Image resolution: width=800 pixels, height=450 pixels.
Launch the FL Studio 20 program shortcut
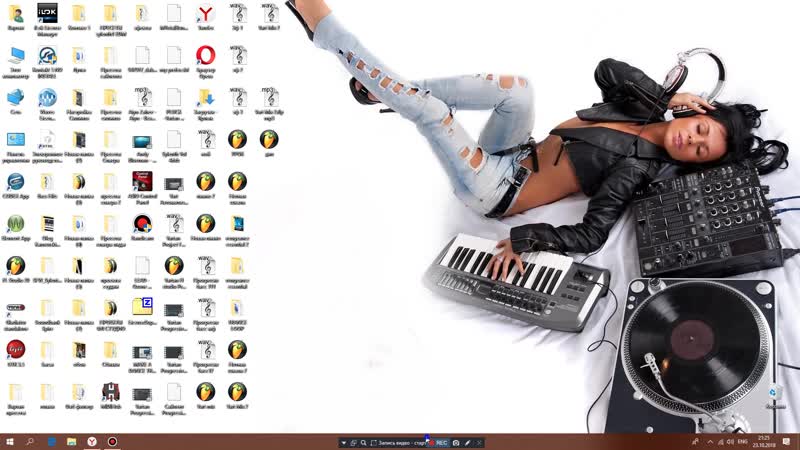16,266
